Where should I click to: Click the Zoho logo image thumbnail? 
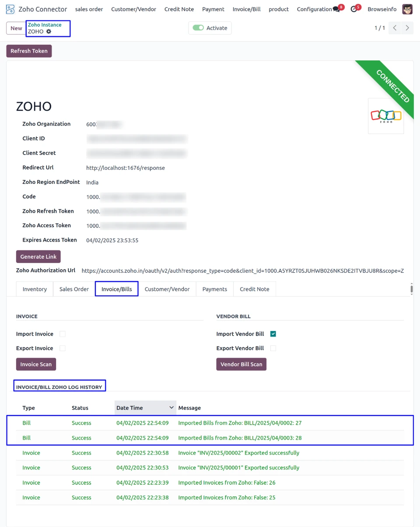(x=386, y=116)
